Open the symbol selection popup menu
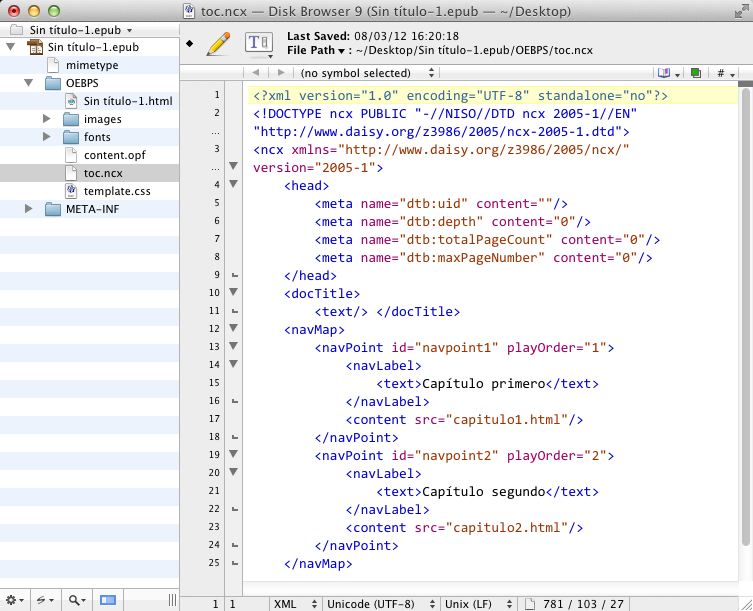The width and height of the screenshot is (753, 611). tap(366, 73)
